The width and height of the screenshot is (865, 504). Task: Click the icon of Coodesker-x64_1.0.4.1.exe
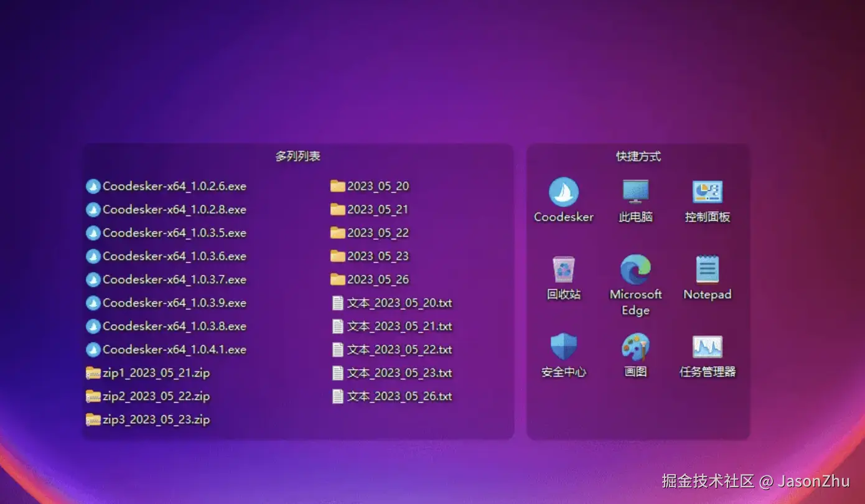click(x=93, y=350)
